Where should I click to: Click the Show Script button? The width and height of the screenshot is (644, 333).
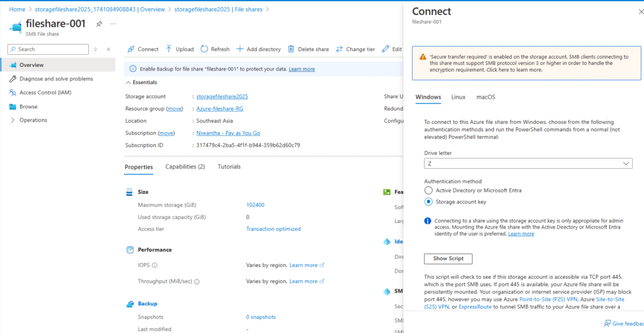click(x=448, y=259)
